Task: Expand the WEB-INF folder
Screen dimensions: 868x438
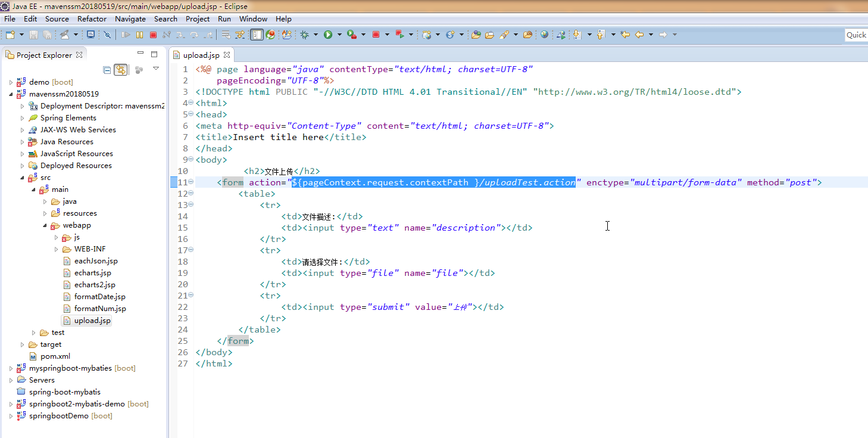Action: tap(57, 249)
